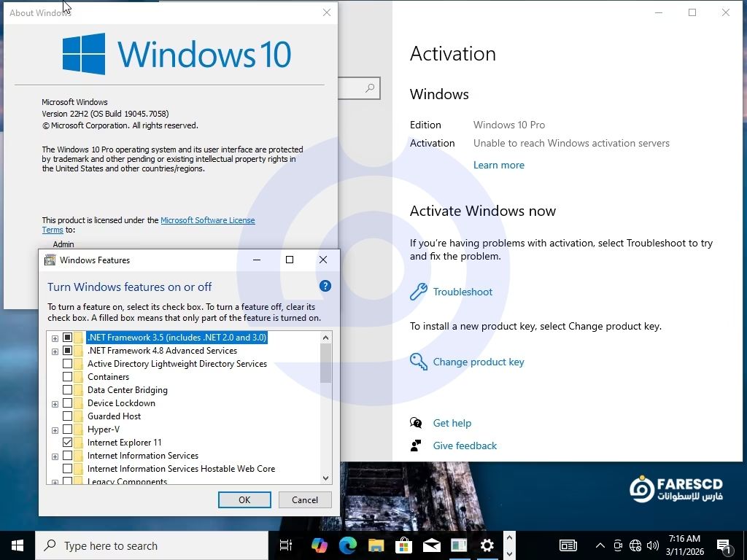Expand the Device Lockdown node
This screenshot has width=747, height=560.
(55, 403)
